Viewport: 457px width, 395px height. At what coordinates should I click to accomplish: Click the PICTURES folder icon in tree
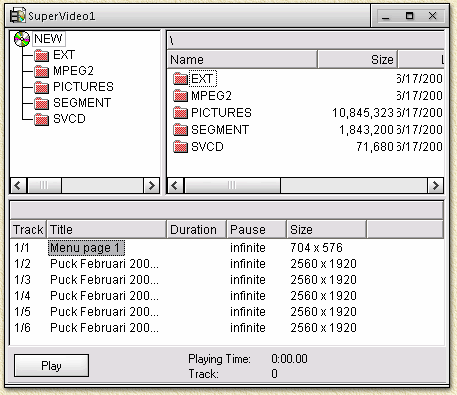pyautogui.click(x=42, y=87)
